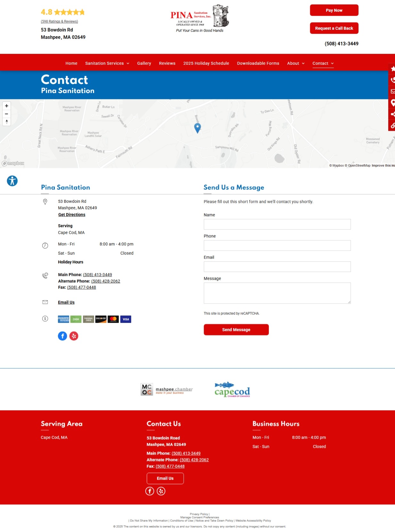
Task: Call the header phone number (508) 413-3449
Action: coord(342,44)
